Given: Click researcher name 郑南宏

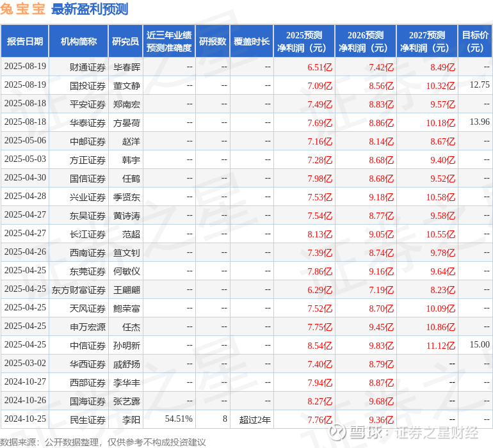Looking at the screenshot, I should [127, 104].
